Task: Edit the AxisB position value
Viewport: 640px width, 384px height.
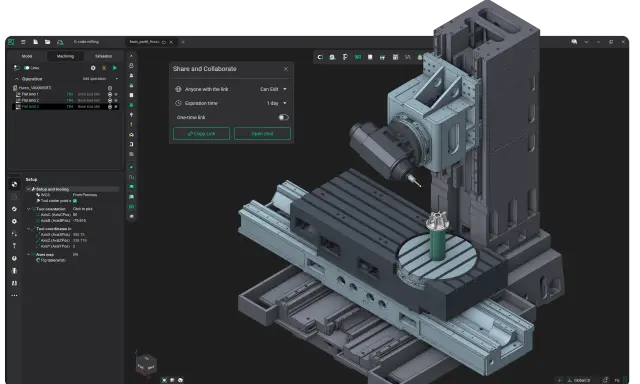Action: 79,220
